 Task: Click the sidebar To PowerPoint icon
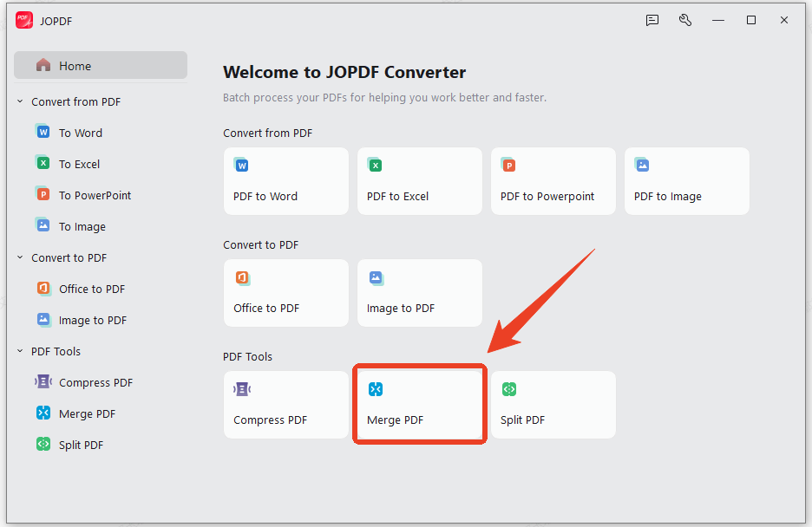tap(43, 194)
